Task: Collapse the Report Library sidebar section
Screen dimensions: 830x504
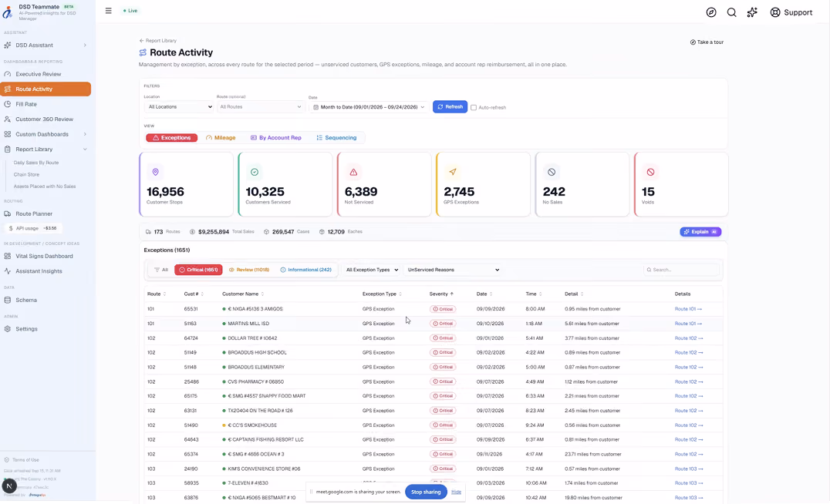Action: coord(46,150)
